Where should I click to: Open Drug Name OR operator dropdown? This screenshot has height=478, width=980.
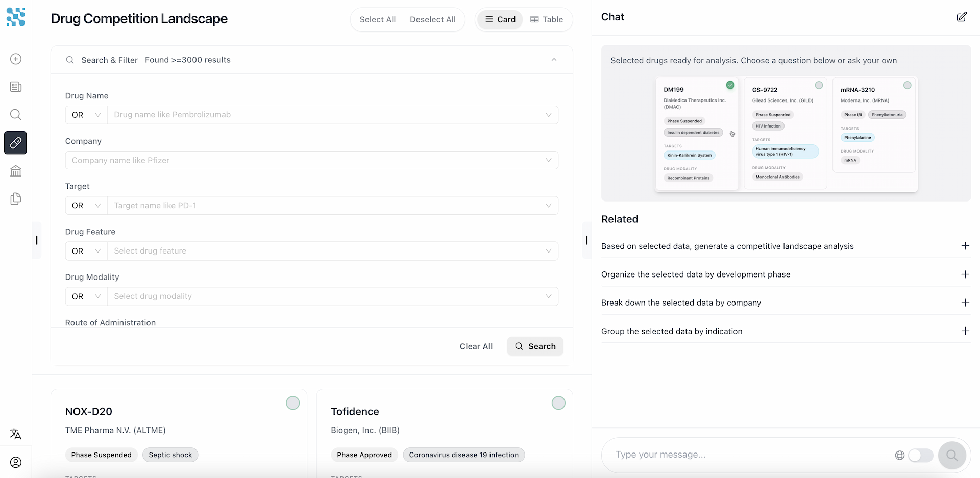86,115
